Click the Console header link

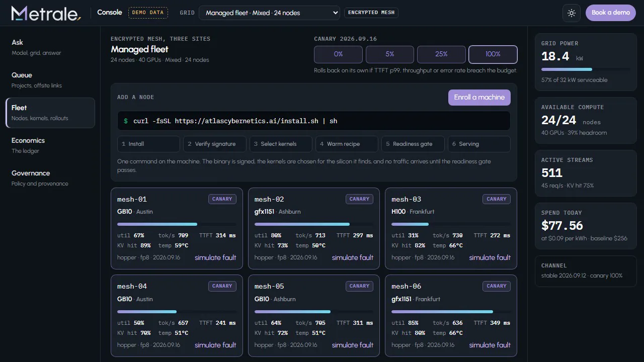point(110,13)
